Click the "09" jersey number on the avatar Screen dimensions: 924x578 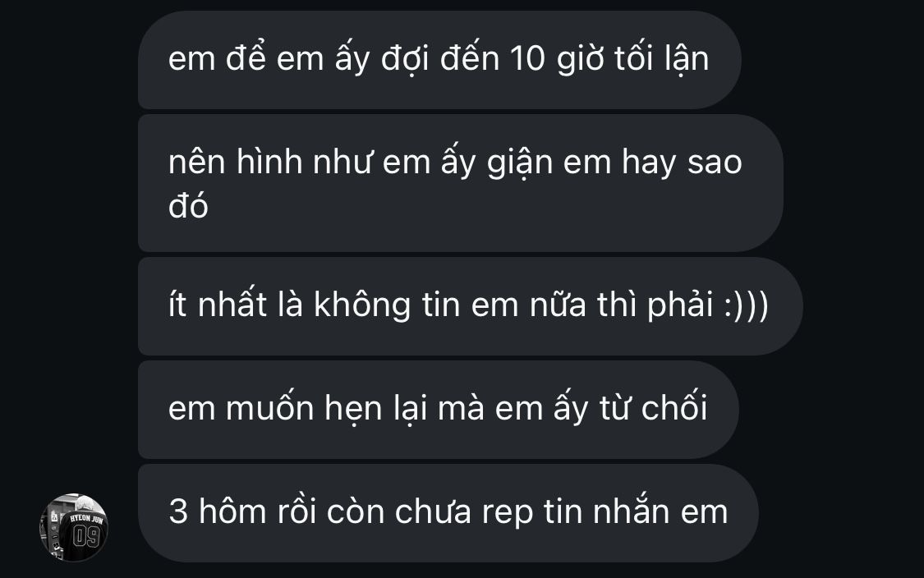point(86,537)
